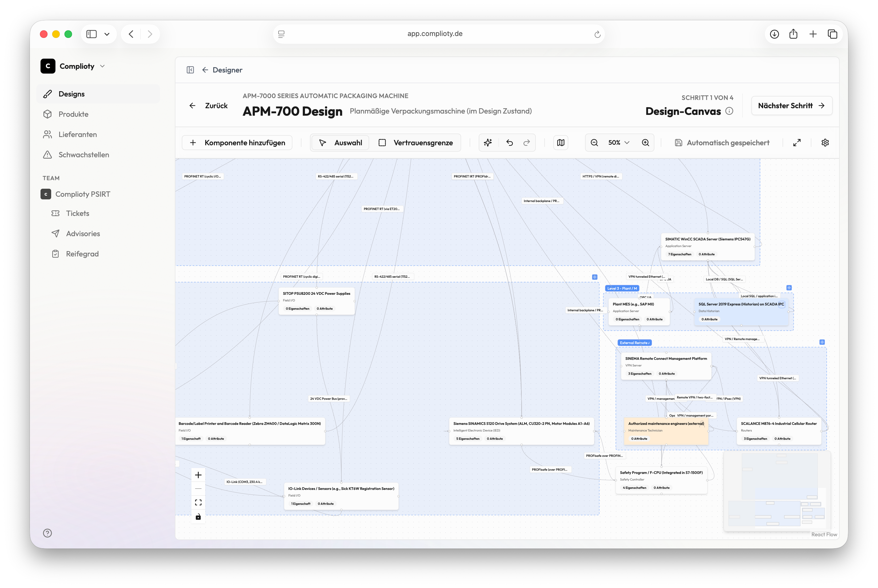Viewport: 878px width, 588px height.
Task: Enter fullscreen with the expand arrows icon
Action: point(797,143)
